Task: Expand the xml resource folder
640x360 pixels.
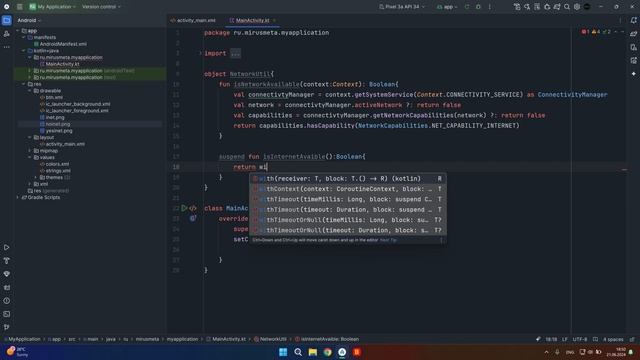Action: point(30,184)
